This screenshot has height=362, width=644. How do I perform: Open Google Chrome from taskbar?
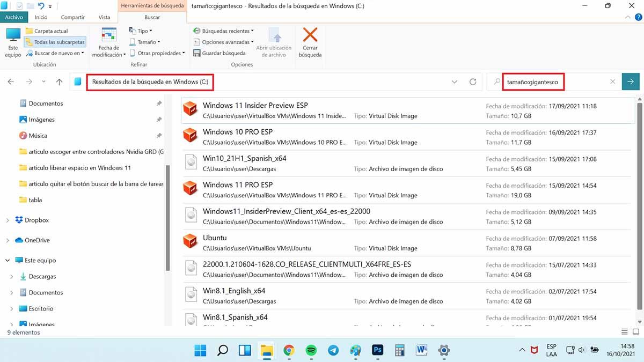click(289, 350)
